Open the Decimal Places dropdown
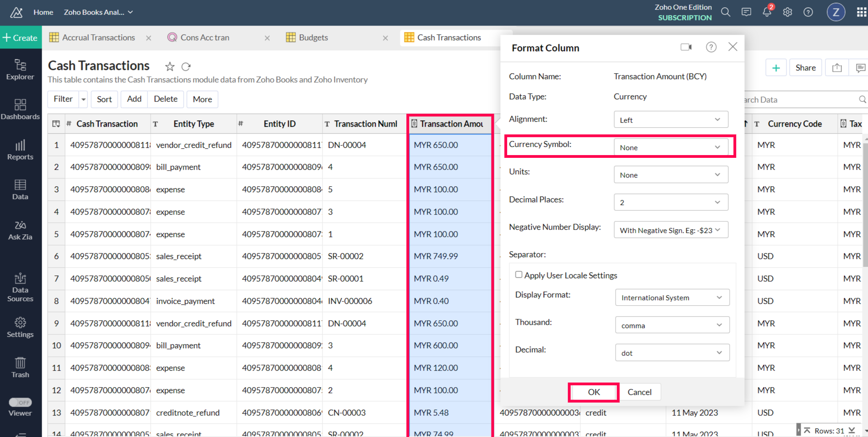The width and height of the screenshot is (868, 437). pyautogui.click(x=671, y=202)
